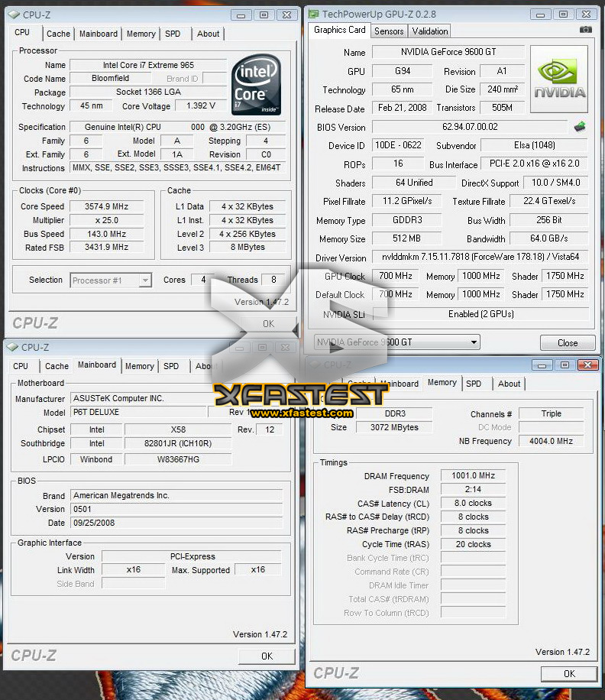Open About tab in Memory CPU-Z window
The image size is (605, 700).
coord(509,384)
